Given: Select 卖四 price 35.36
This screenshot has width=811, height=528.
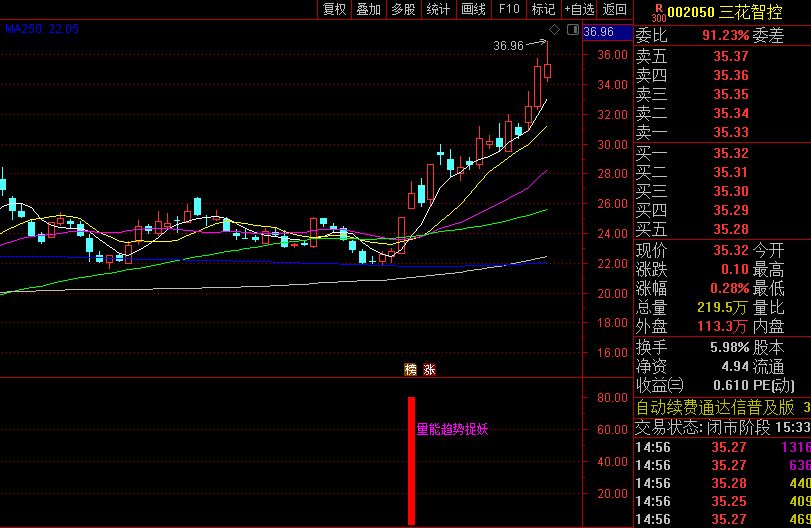Looking at the screenshot, I should pos(731,76).
